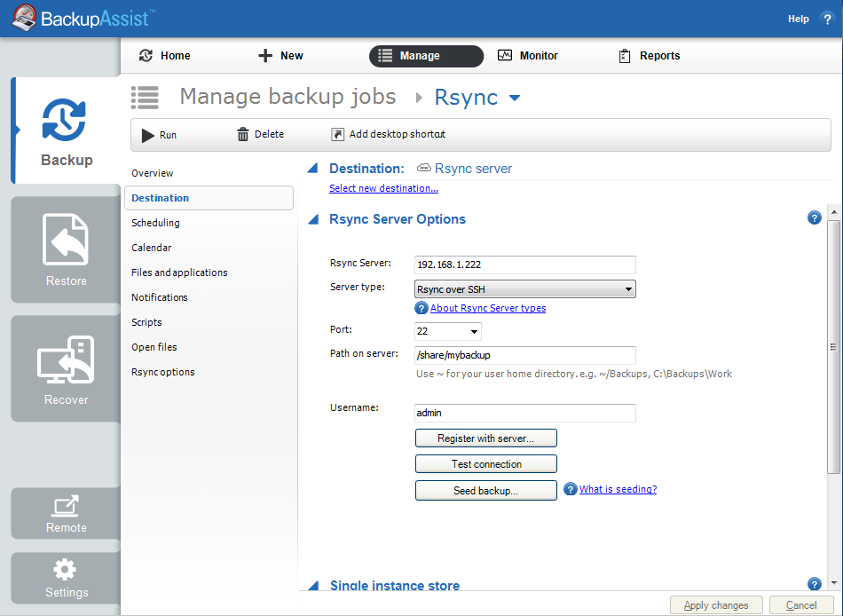Open the Remote section in sidebar

[x=66, y=513]
